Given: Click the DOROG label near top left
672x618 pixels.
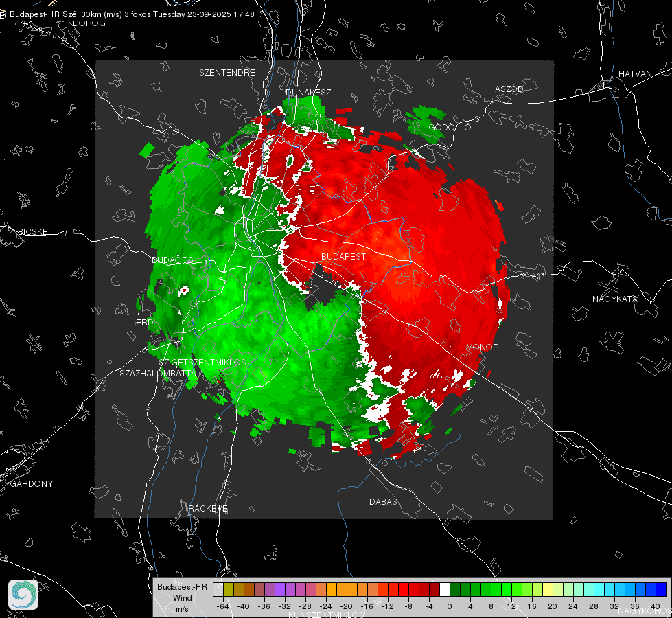Looking at the screenshot, I should coord(89,23).
